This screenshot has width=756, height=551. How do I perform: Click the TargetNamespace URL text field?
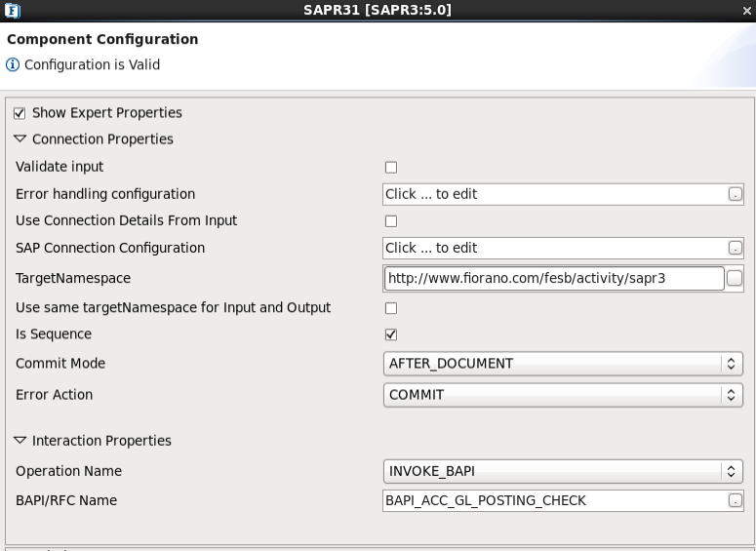click(x=554, y=278)
